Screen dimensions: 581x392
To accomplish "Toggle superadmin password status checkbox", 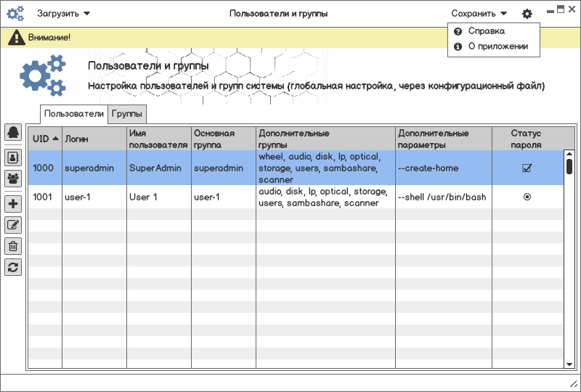I will pos(527,168).
